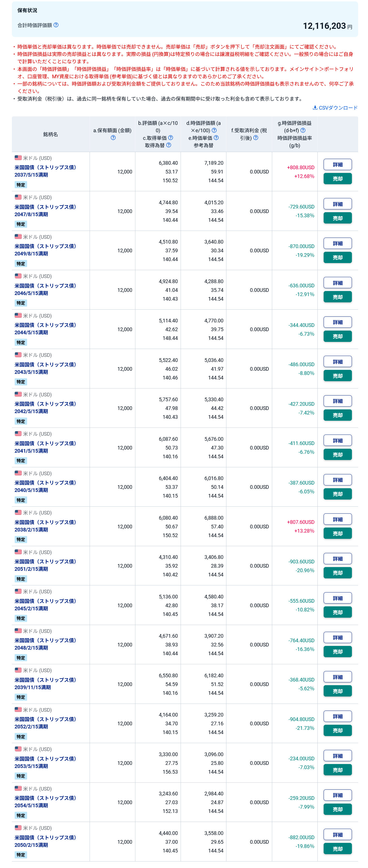Click help icon under a.保有額面 header
368x868 pixels.
click(113, 138)
